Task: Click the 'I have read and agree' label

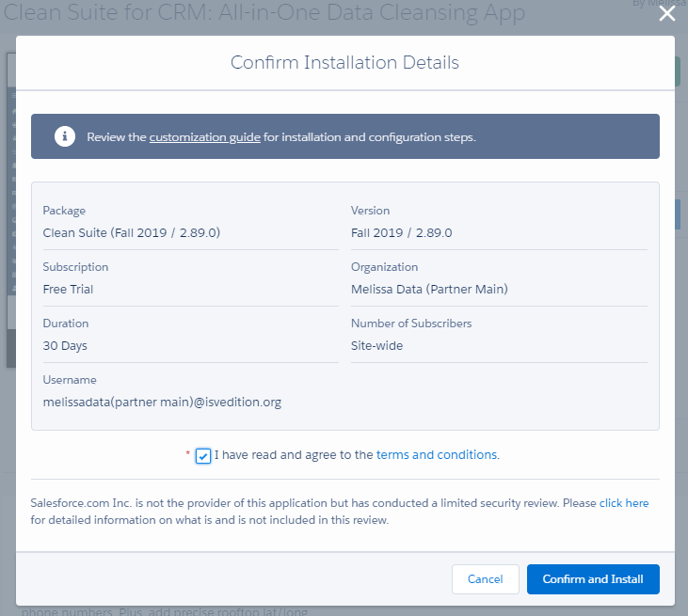Action: coord(294,455)
